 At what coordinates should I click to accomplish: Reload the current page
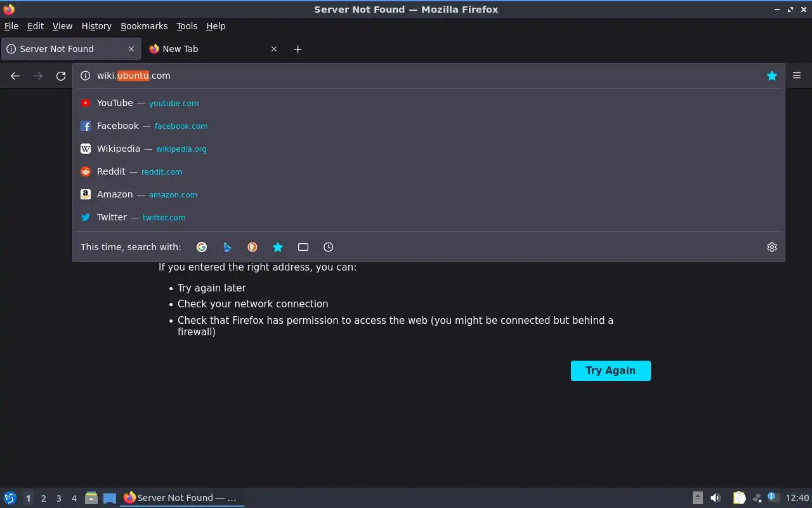click(61, 76)
